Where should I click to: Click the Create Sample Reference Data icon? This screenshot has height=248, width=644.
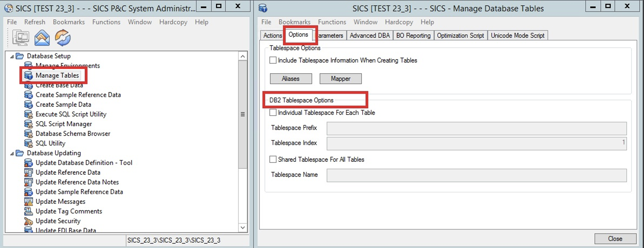28,95
